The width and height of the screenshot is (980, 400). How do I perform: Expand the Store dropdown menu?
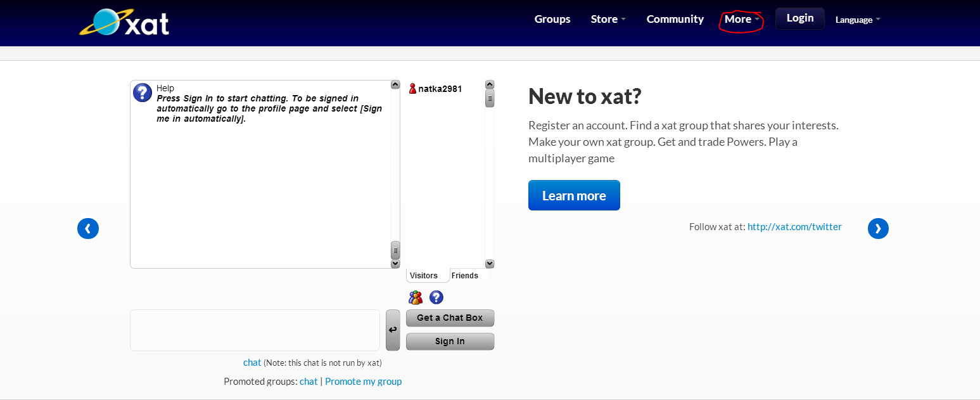pos(608,19)
